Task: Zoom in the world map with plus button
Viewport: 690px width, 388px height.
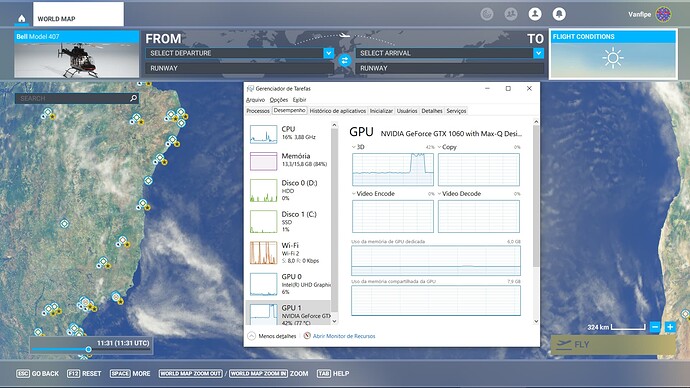Action: [670, 327]
